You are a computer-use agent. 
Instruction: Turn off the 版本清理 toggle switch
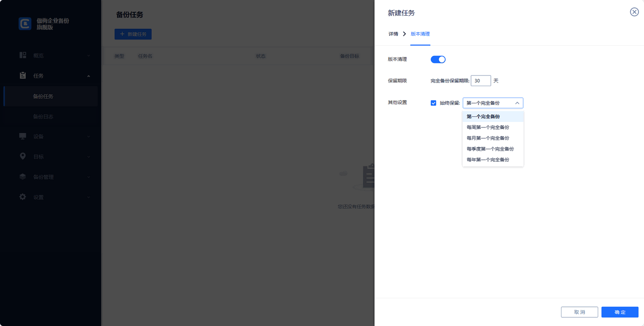tap(438, 59)
